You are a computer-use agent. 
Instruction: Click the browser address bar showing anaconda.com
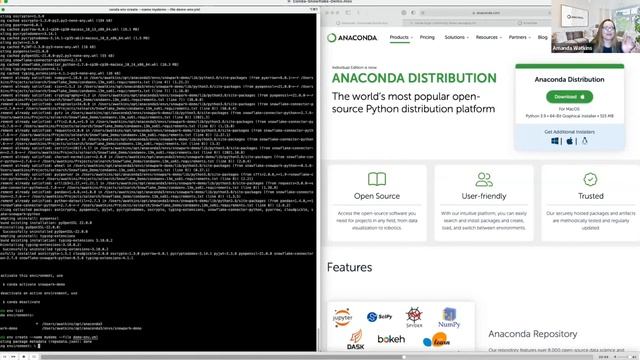485,13
